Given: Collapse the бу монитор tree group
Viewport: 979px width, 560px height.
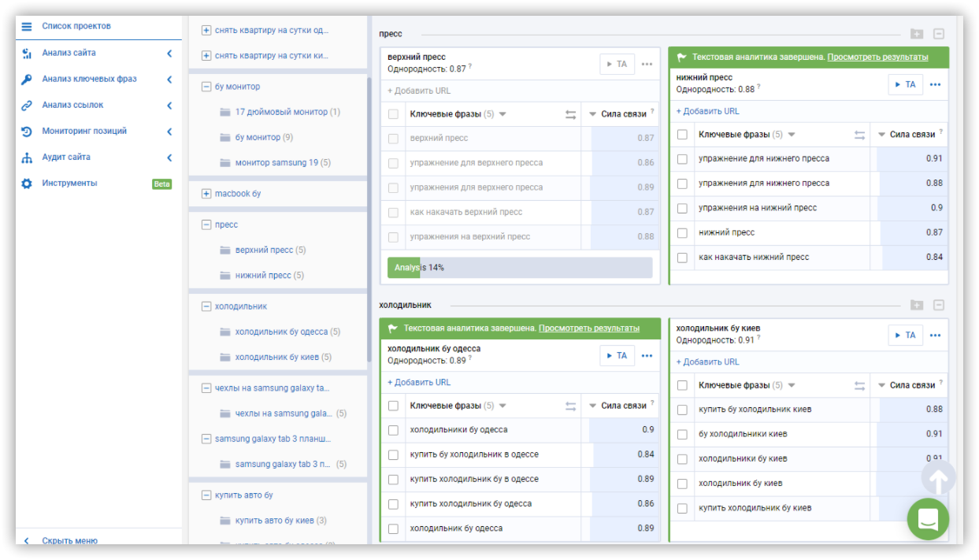Looking at the screenshot, I should pyautogui.click(x=206, y=87).
